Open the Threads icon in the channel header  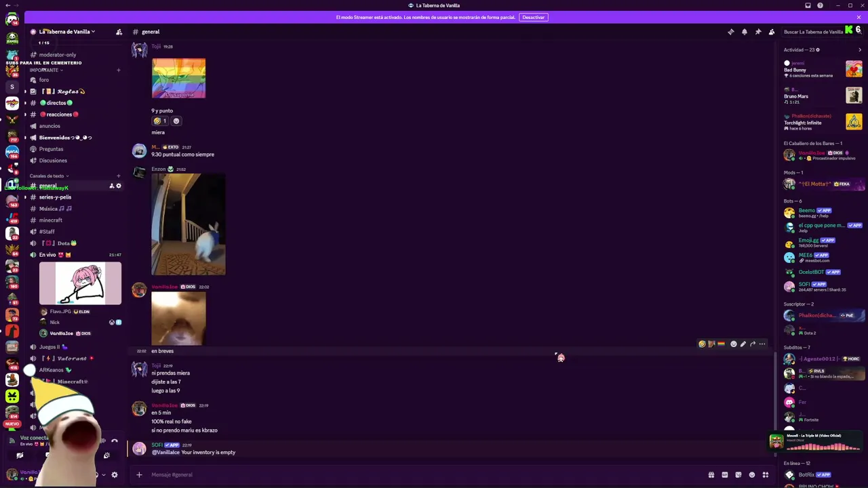point(730,32)
